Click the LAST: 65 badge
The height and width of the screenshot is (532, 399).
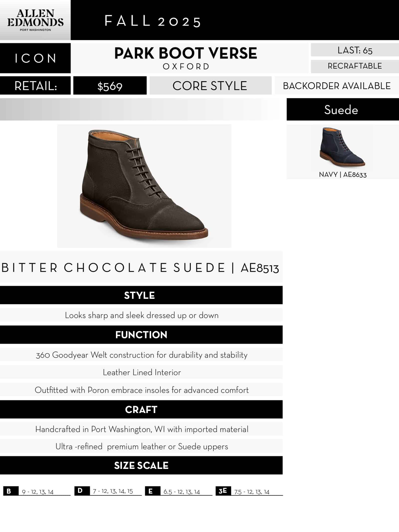click(354, 50)
